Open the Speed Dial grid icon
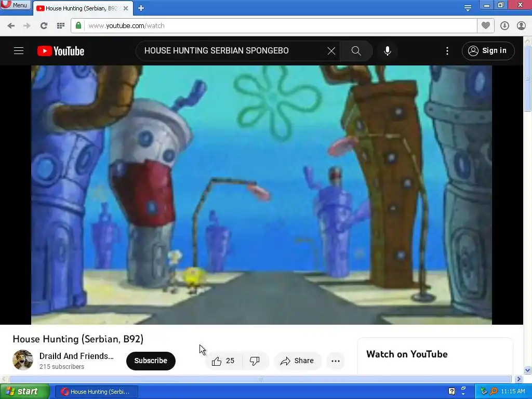 tap(61, 26)
